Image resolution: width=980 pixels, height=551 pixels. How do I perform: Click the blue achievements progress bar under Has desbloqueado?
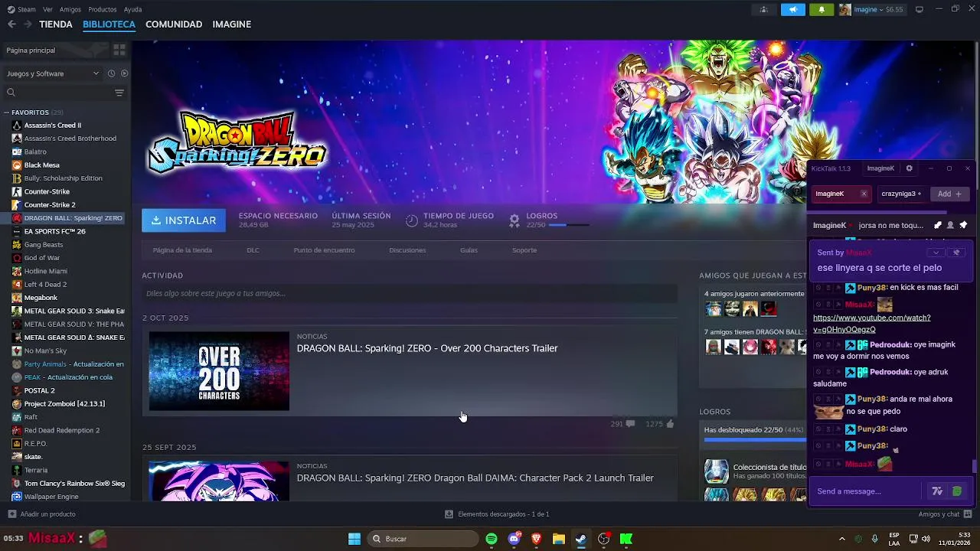click(x=754, y=440)
